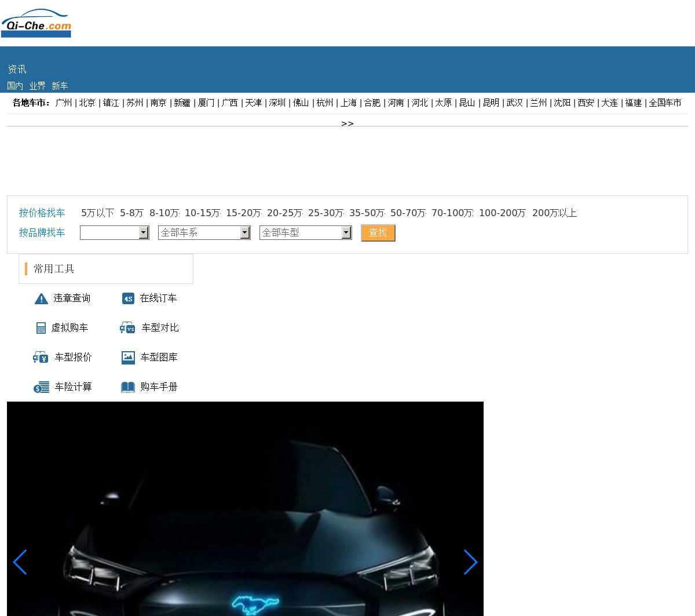The width and height of the screenshot is (695, 616).
Task: Go to previous slide with left arrow
Action: click(x=20, y=562)
